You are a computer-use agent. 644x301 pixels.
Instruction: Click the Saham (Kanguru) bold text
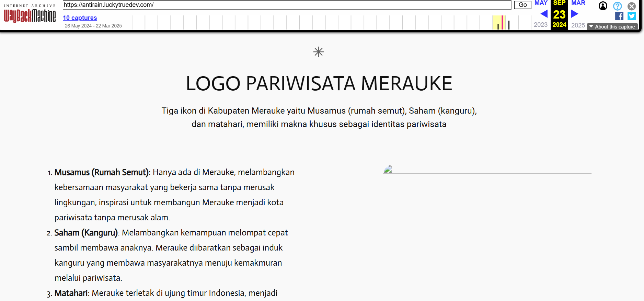pos(86,233)
